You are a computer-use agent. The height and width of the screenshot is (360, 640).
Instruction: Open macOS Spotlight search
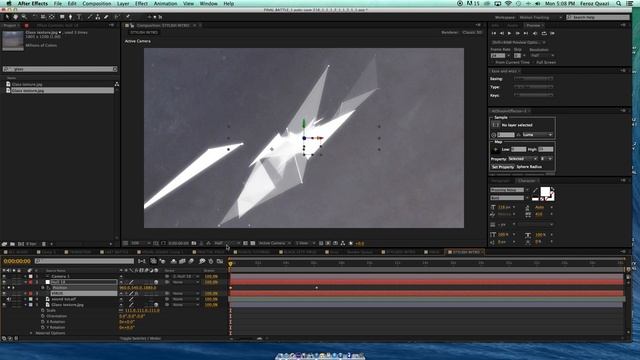[x=619, y=4]
